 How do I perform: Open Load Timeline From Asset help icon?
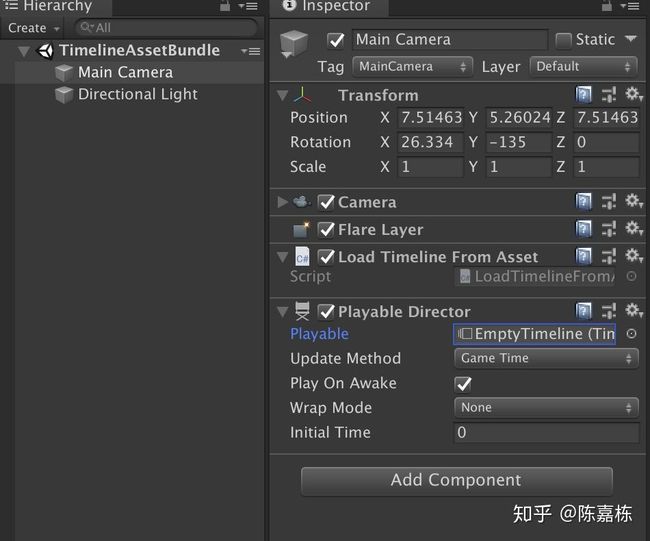[x=583, y=256]
